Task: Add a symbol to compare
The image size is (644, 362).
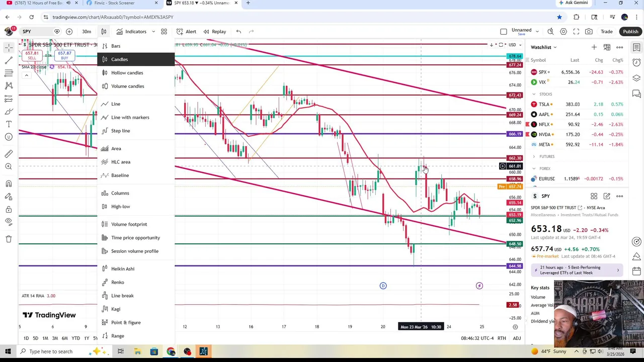Action: [x=69, y=32]
